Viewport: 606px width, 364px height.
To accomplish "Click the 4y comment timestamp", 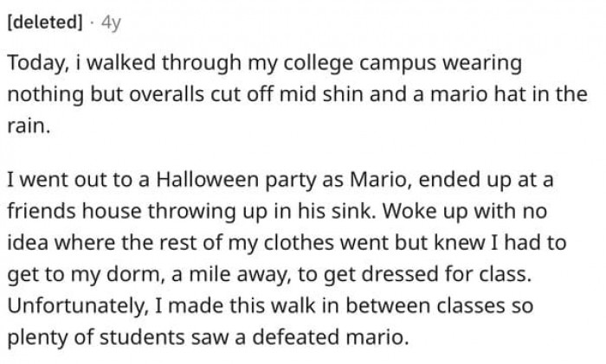I will [x=112, y=23].
